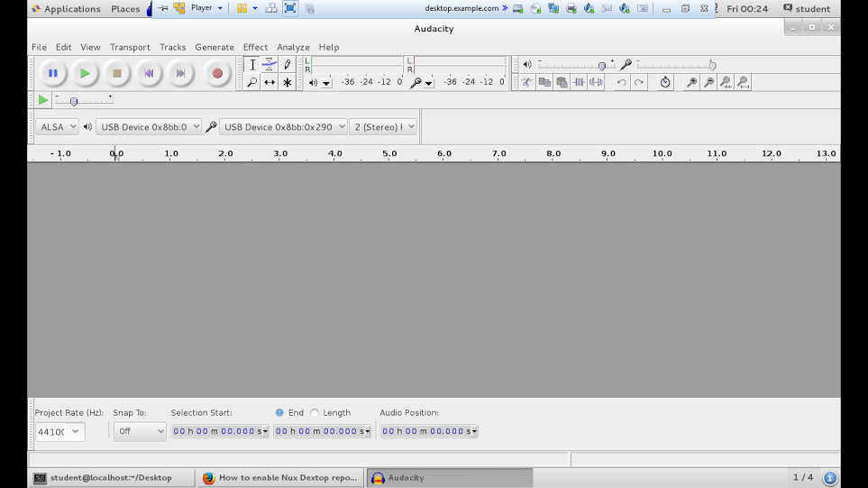
Task: Open the Generate menu
Action: coord(215,47)
